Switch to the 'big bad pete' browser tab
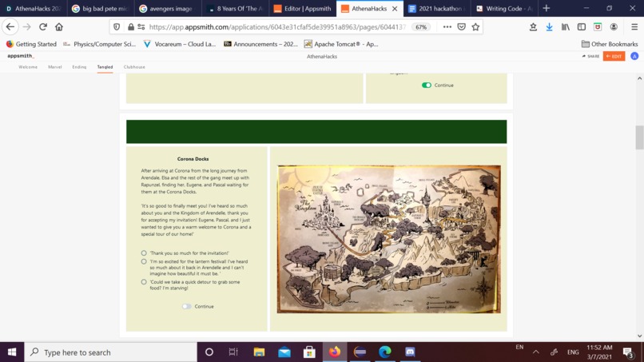The image size is (644, 362). (101, 9)
